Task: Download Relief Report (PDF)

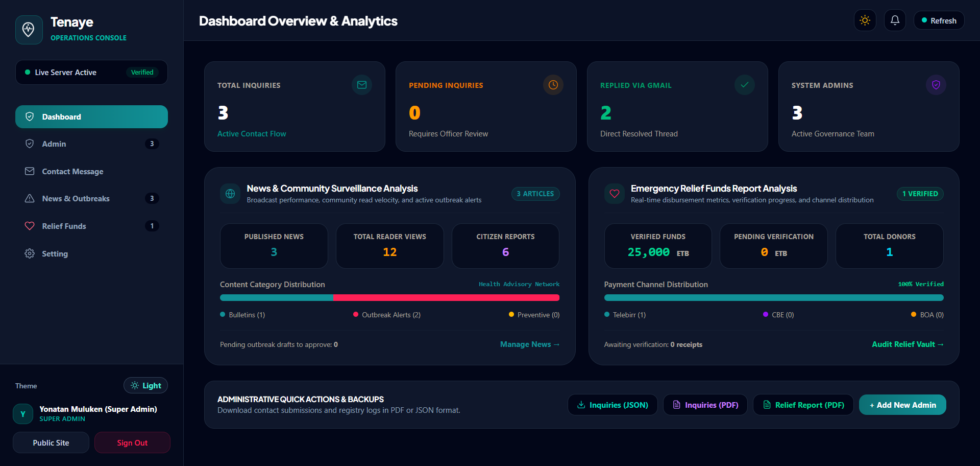Action: (803, 405)
